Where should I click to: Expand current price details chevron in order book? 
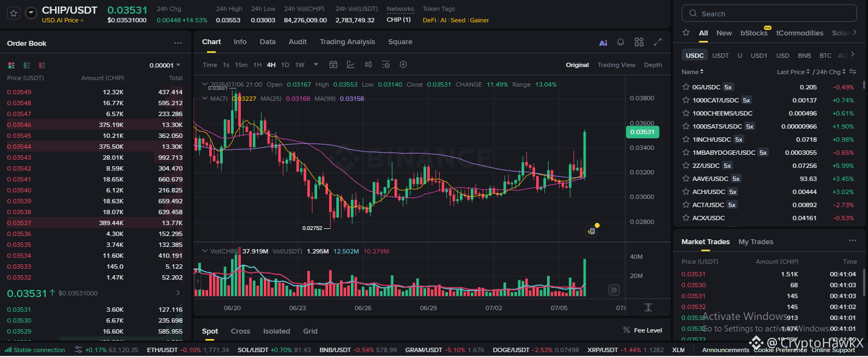178,293
